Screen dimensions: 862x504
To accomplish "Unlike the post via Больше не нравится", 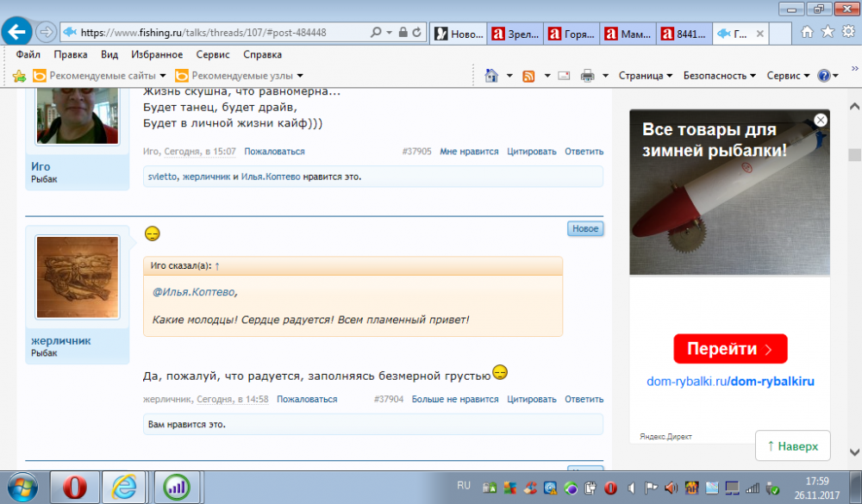I will point(454,400).
